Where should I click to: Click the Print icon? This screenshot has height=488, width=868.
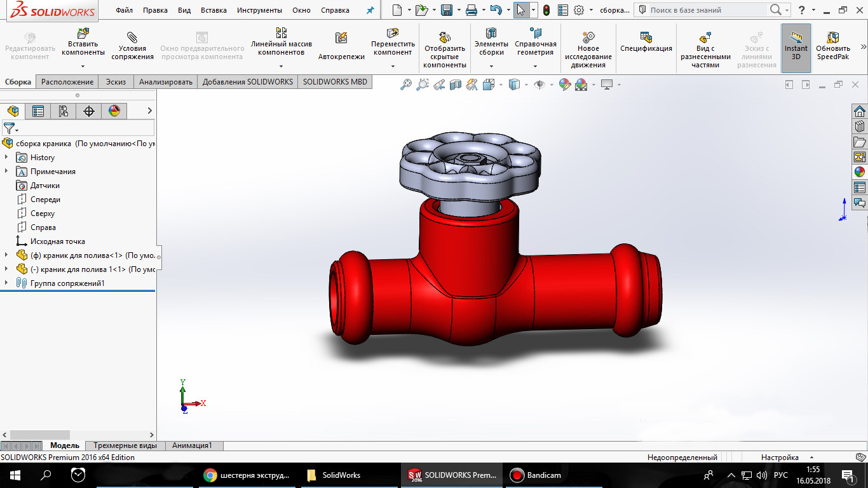(x=471, y=10)
